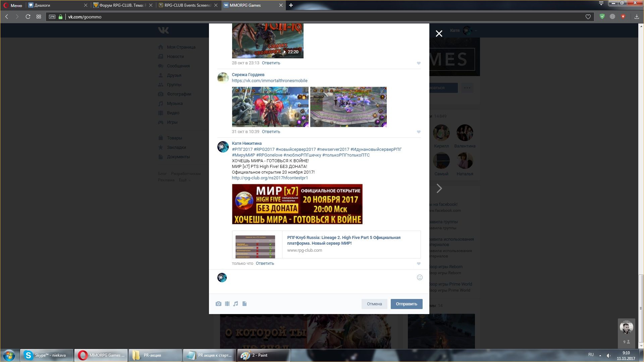644x362 pixels.
Task: Open the PR-акция folder in taskbar
Action: point(155,355)
